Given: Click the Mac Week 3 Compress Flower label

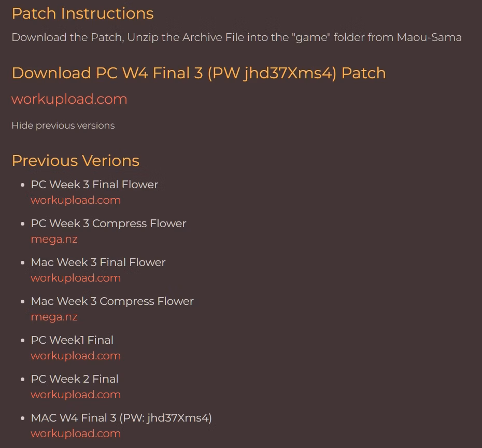Looking at the screenshot, I should (x=112, y=301).
